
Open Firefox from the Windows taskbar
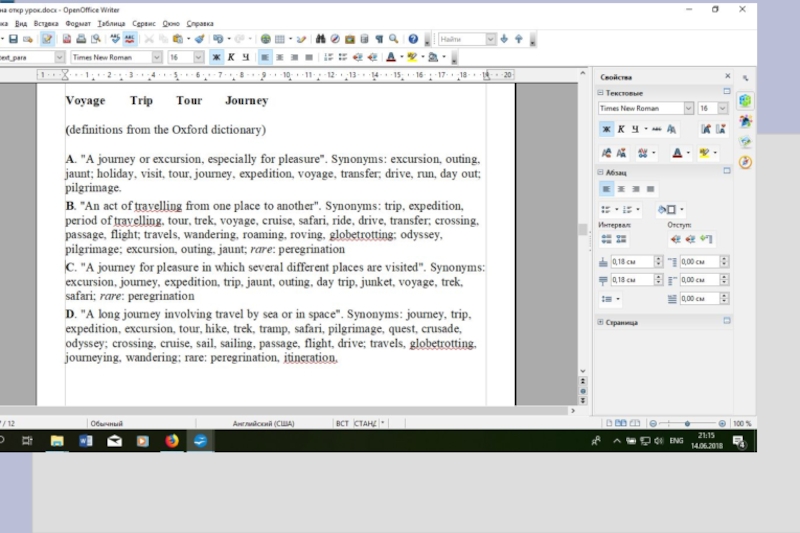tap(171, 440)
